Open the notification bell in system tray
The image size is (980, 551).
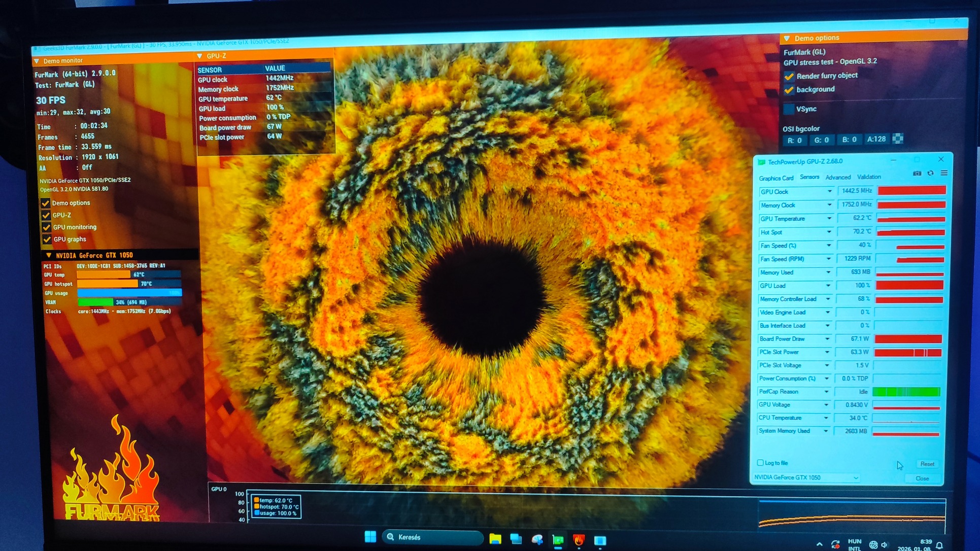[939, 545]
